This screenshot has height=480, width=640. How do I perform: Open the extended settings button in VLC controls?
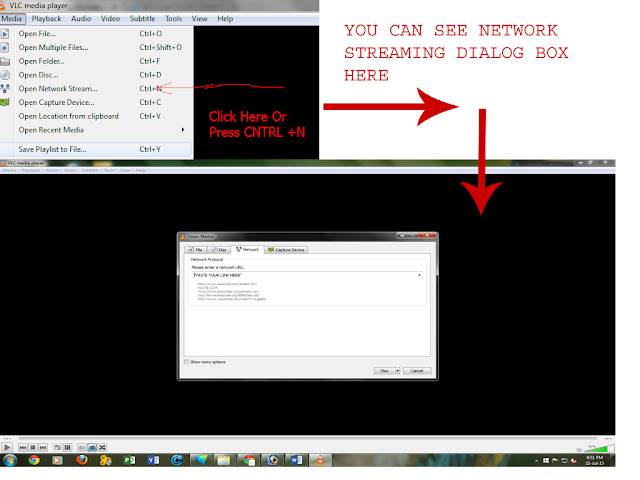(68, 448)
